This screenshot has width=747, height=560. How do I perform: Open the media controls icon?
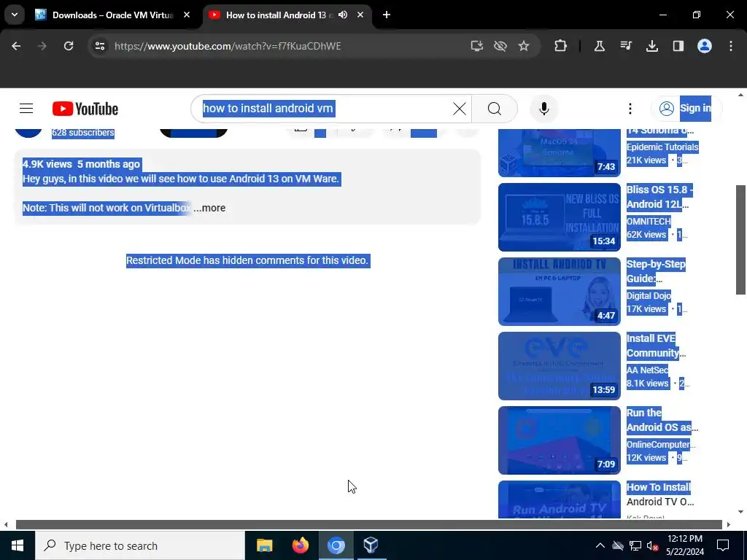click(x=626, y=46)
